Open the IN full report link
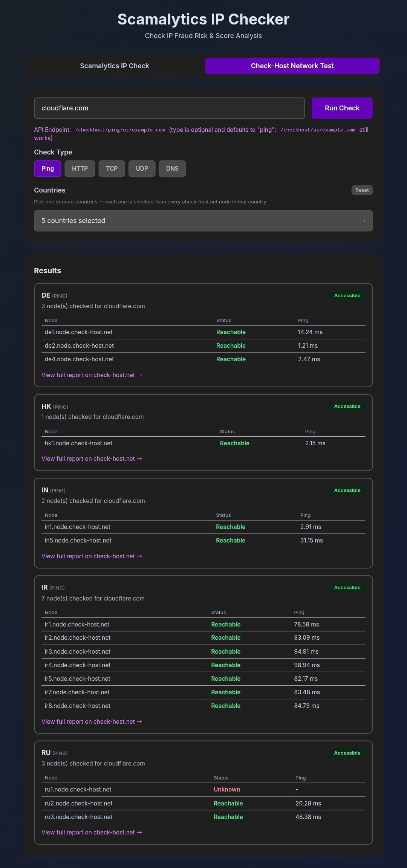407x868 pixels. pos(92,556)
